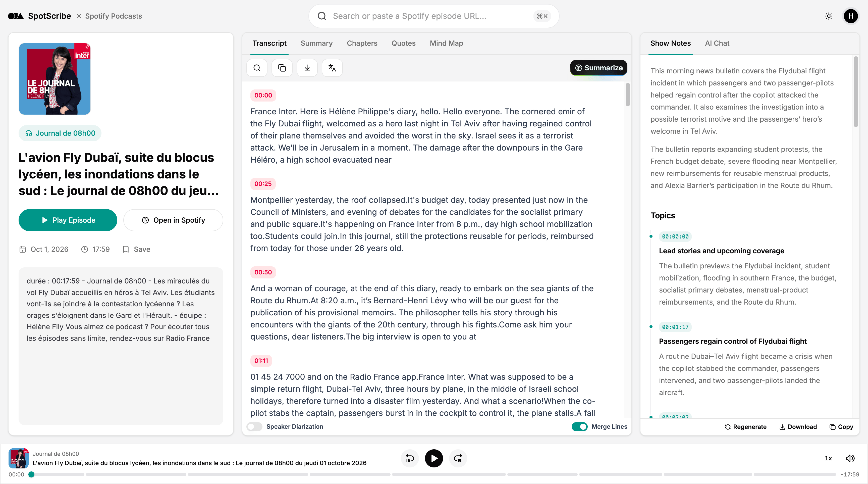Disable the Merge Lines switch
Viewport: 868px width, 484px height.
(x=580, y=427)
